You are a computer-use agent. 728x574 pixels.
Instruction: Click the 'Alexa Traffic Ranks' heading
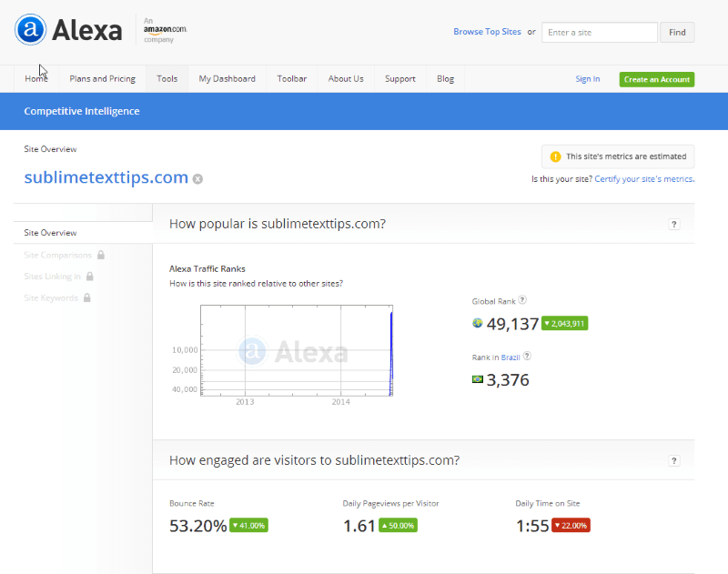click(x=207, y=268)
